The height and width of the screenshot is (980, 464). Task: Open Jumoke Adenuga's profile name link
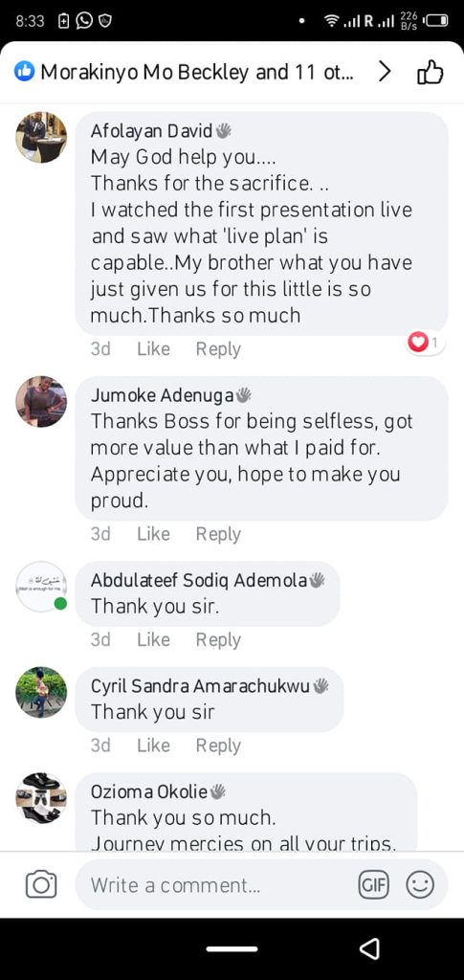[163, 395]
